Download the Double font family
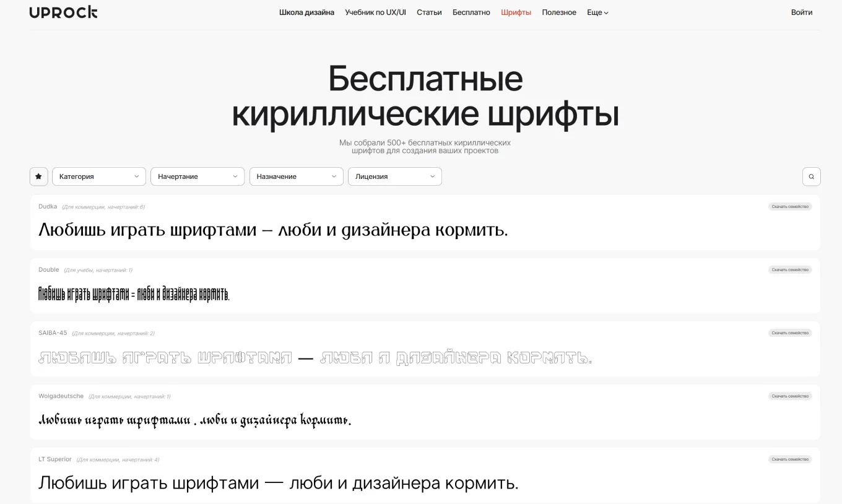Screen dimensions: 842x504 click(x=790, y=270)
